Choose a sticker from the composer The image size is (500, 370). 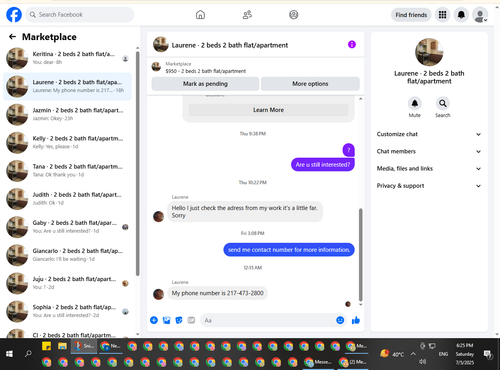(x=179, y=320)
